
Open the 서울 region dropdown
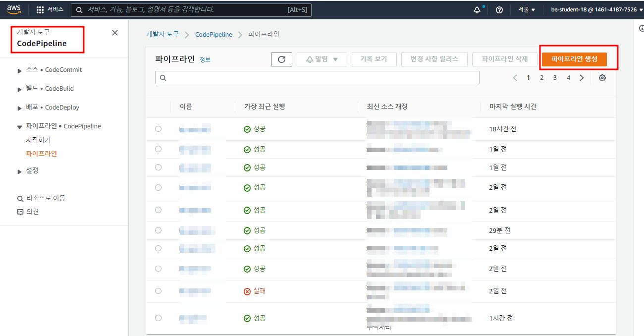[x=527, y=10]
